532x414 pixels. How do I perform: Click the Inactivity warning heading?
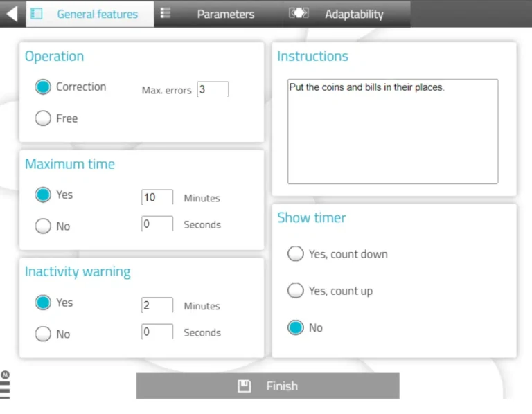(78, 272)
